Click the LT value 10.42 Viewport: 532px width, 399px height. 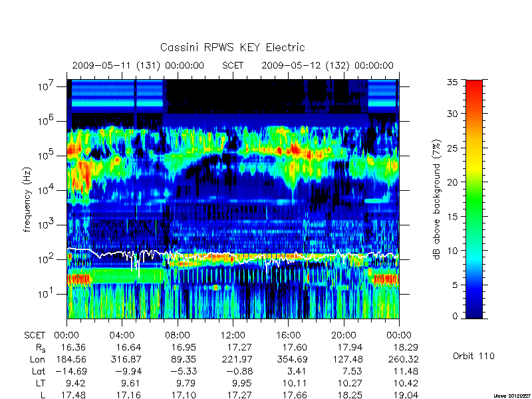pos(406,384)
